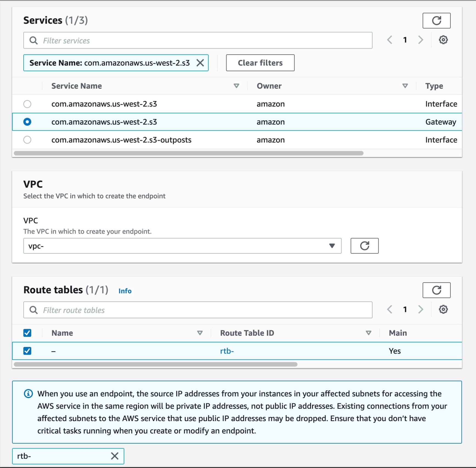Click the Filter route tables search field
The image size is (476, 468).
pyautogui.click(x=192, y=310)
